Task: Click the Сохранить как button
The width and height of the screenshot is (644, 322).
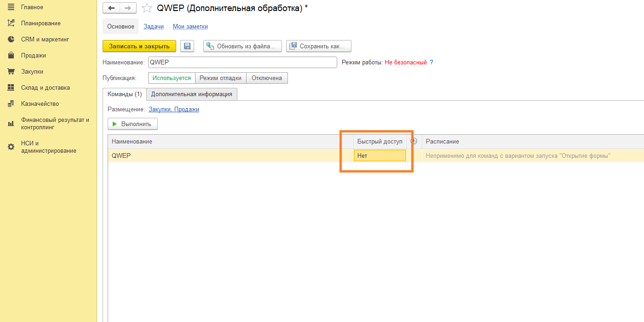Action: 319,46
